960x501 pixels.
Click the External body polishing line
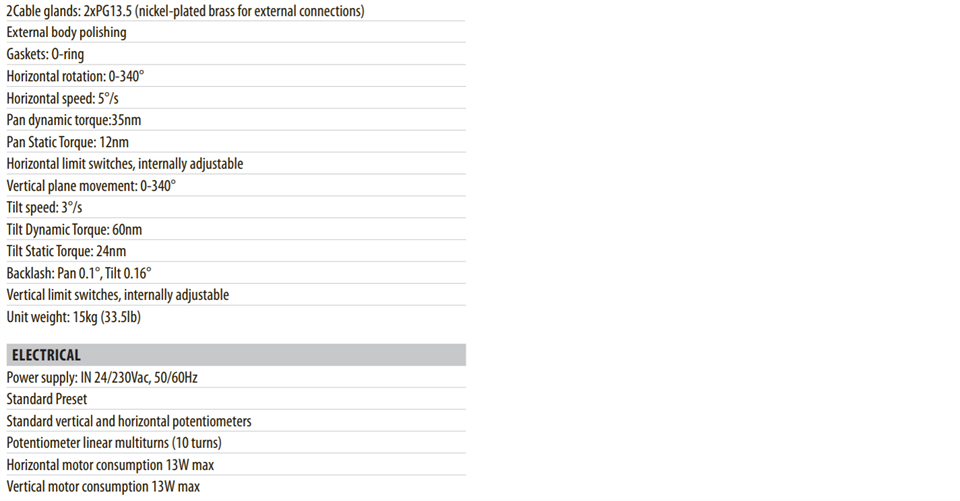click(x=66, y=32)
